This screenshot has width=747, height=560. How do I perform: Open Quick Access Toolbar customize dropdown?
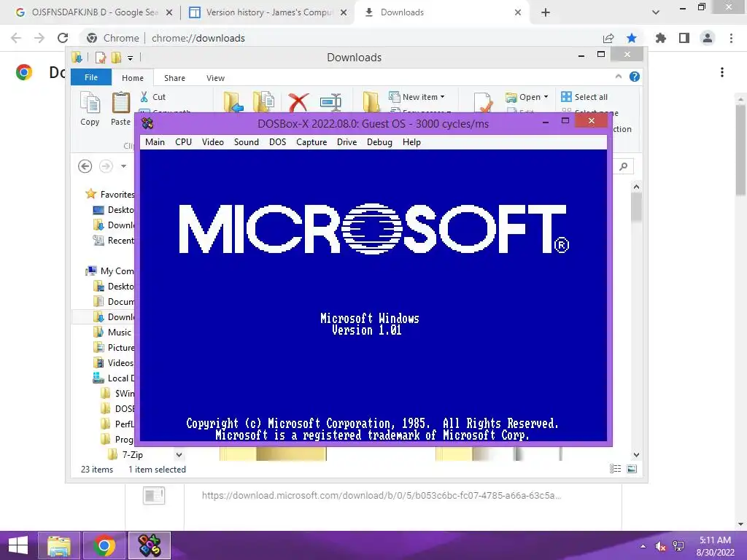pos(130,58)
